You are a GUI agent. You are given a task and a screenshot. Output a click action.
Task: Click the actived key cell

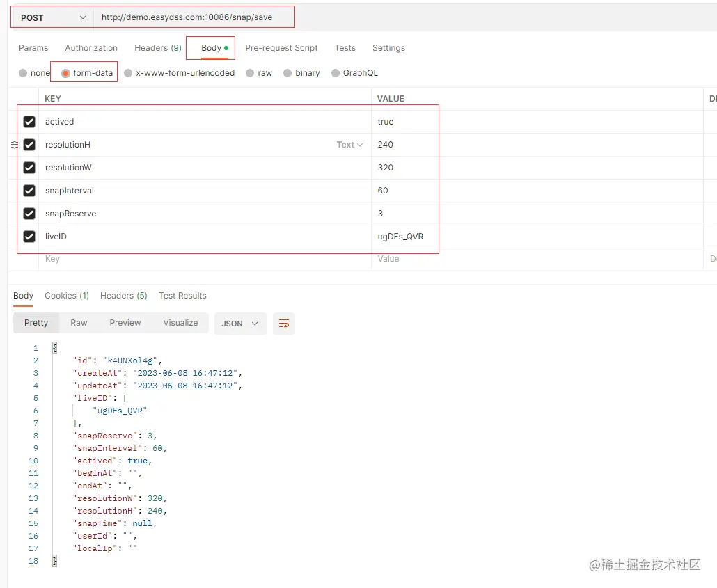coord(205,122)
